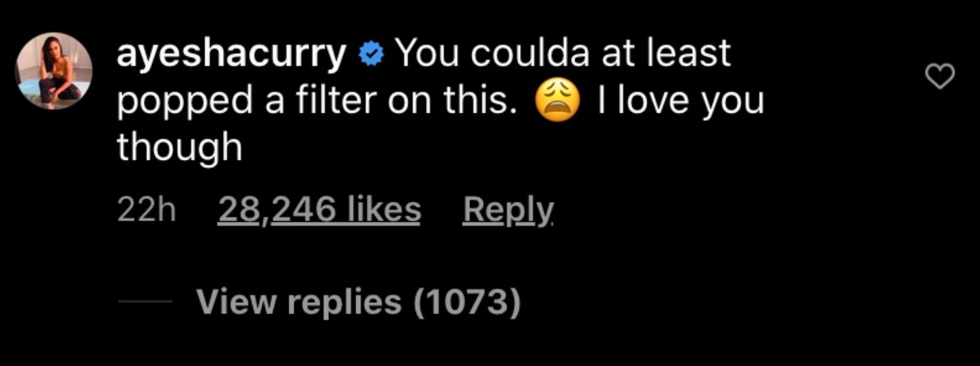Open ayeshacurry's profile picture

(x=54, y=71)
